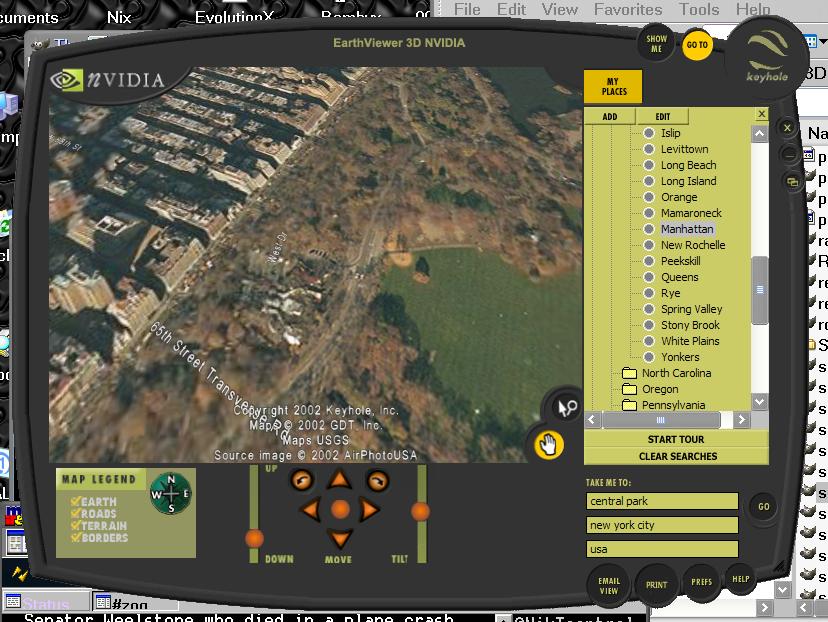Click the 'central park' search field
Image resolution: width=828 pixels, height=622 pixels.
[x=662, y=501]
